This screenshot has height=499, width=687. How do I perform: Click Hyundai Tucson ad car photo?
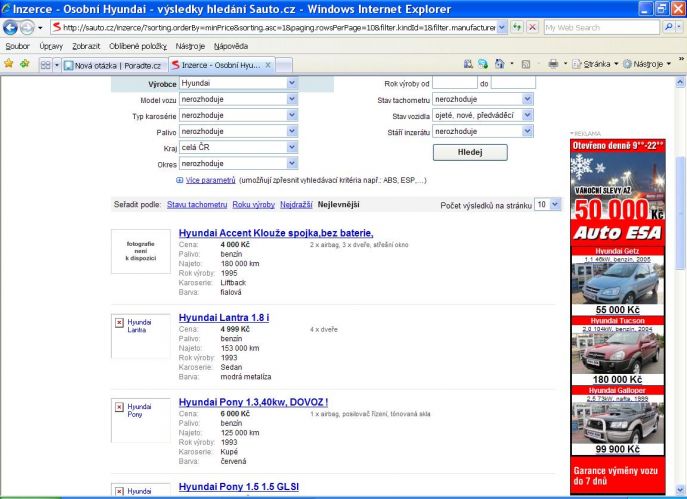point(617,353)
